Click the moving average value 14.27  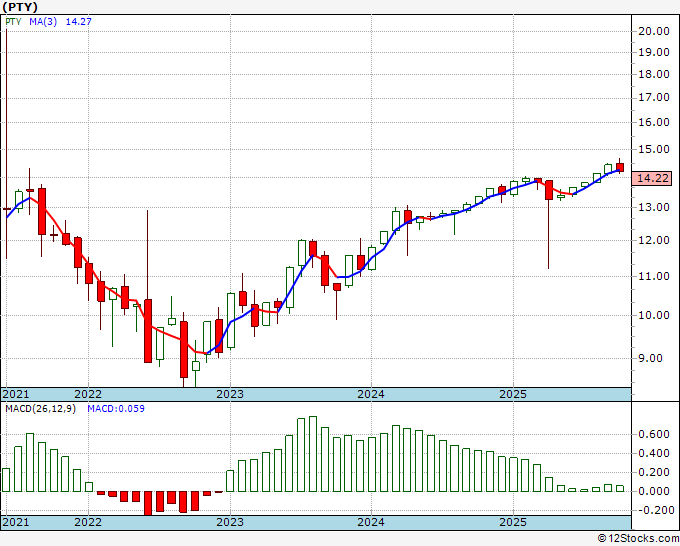click(78, 21)
